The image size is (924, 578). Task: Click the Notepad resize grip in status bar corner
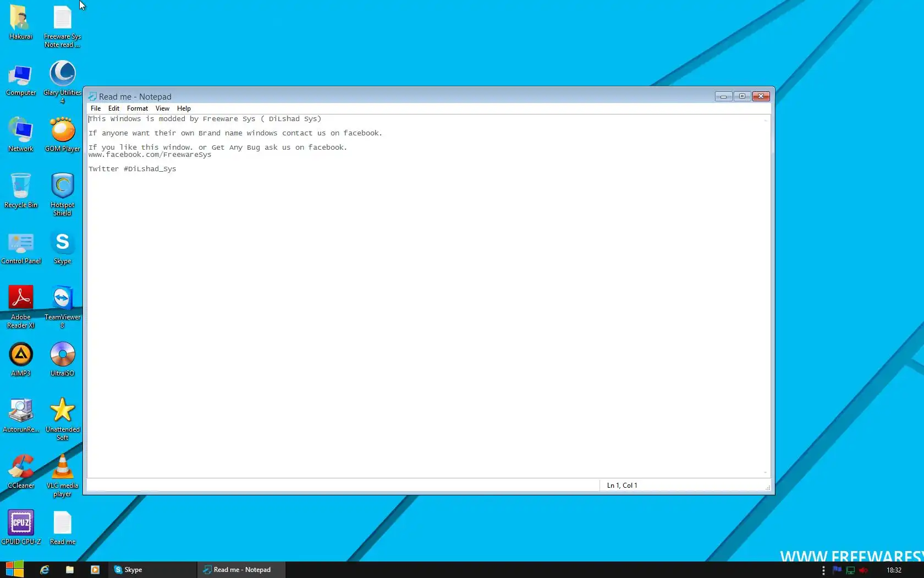pos(768,488)
